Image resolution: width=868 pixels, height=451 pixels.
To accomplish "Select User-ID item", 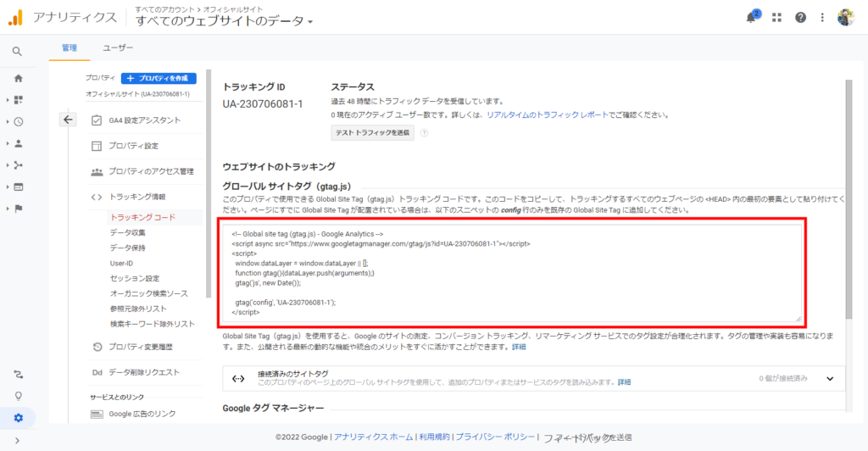I will click(121, 264).
